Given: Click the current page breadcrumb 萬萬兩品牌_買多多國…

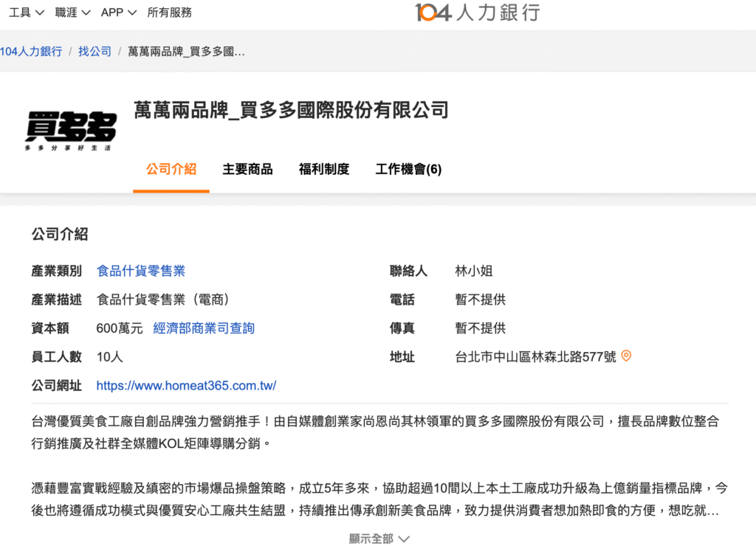Looking at the screenshot, I should click(x=186, y=51).
